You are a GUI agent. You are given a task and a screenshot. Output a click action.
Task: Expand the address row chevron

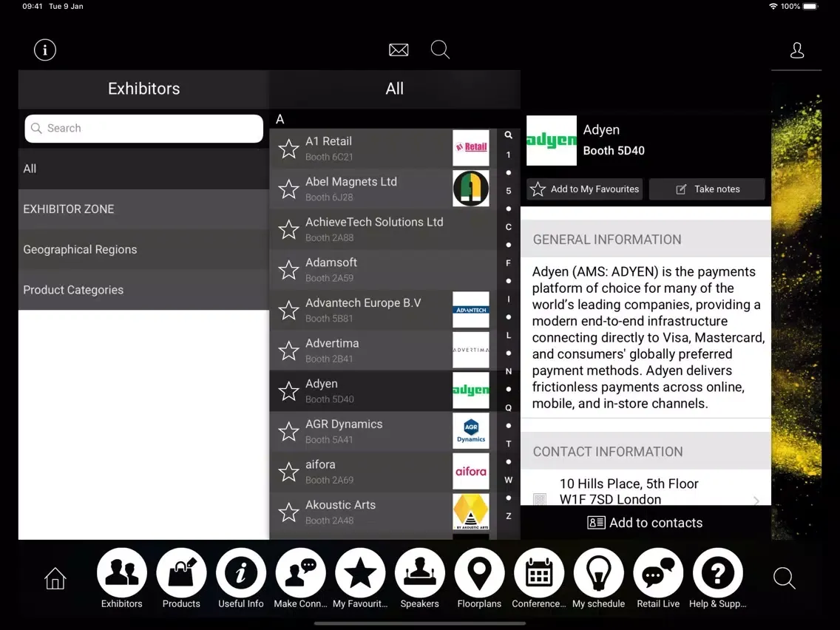[756, 501]
